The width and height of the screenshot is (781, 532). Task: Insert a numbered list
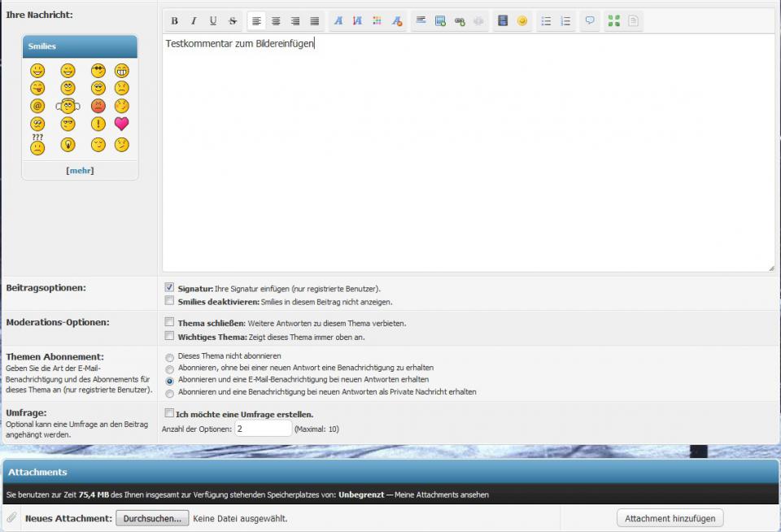[x=565, y=21]
